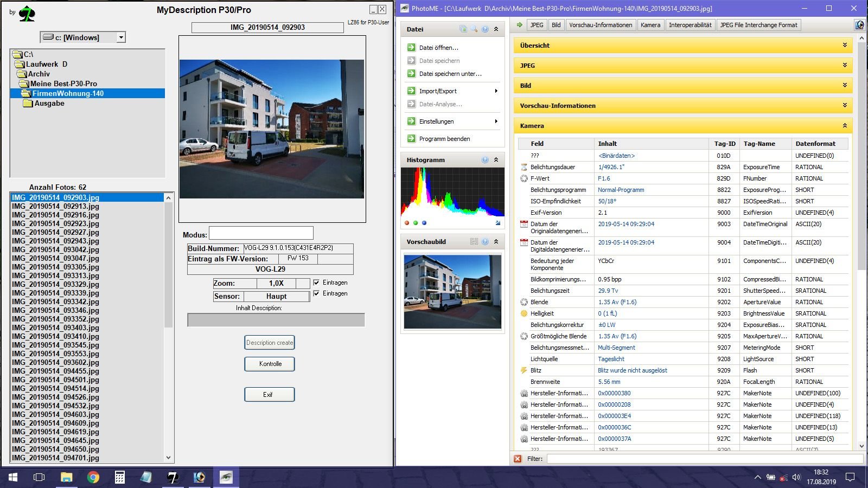Click the Filter input field
This screenshot has height=488, width=868.
click(705, 459)
